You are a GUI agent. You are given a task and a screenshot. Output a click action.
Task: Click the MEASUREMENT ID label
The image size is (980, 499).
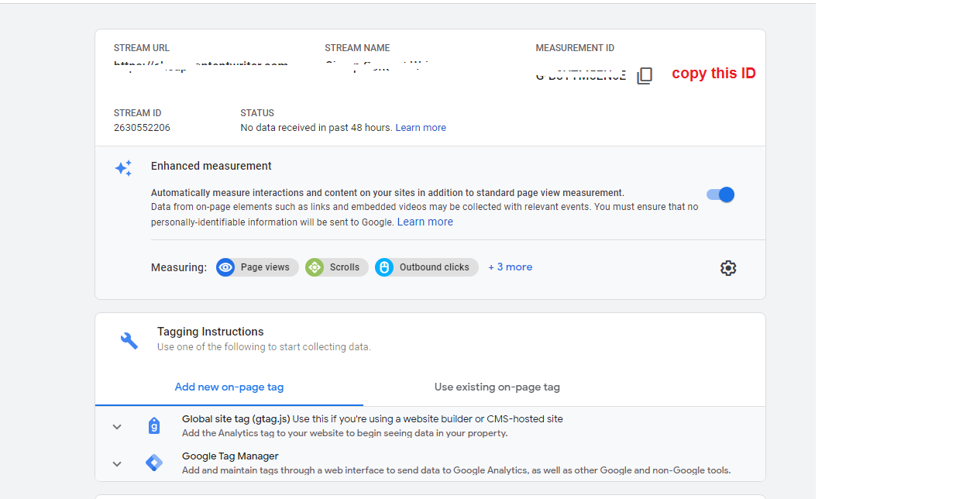tap(575, 48)
